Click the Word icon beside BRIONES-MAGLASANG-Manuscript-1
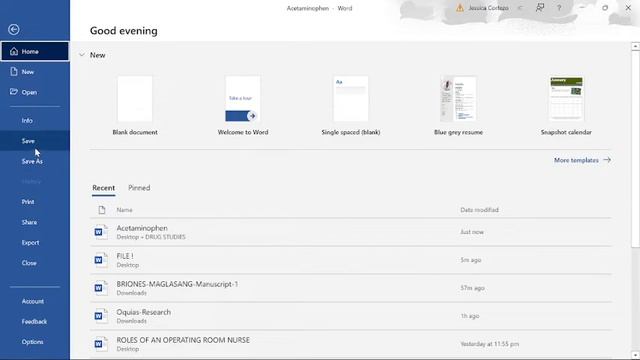Image resolution: width=640 pixels, height=360 pixels. [101, 288]
